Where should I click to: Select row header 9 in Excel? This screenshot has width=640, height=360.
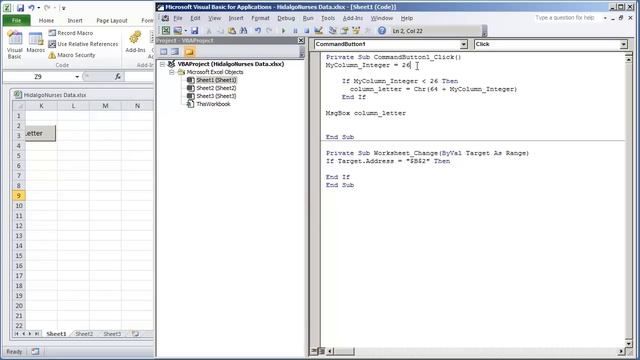[x=19, y=196]
